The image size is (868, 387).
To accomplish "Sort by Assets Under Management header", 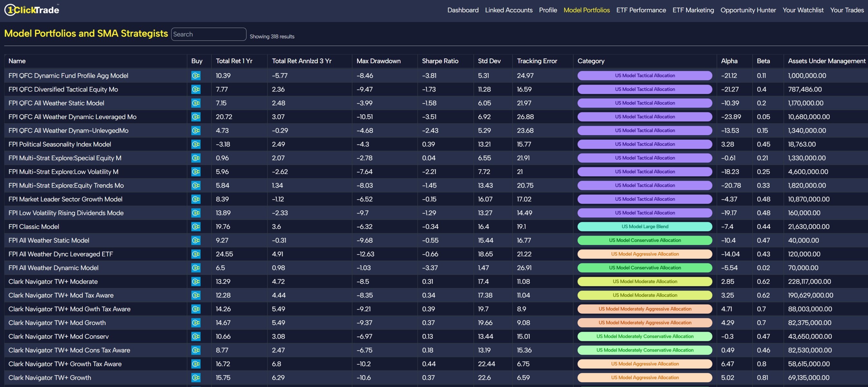I will tap(826, 61).
